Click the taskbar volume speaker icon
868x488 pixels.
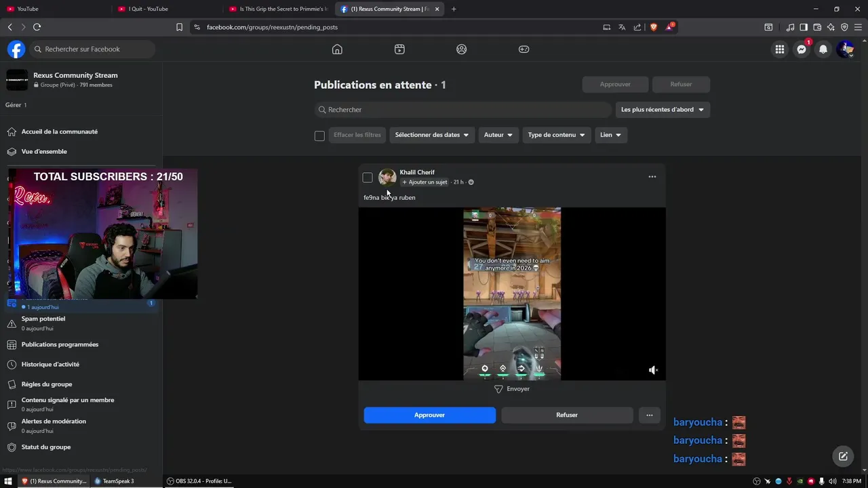pos(832,481)
